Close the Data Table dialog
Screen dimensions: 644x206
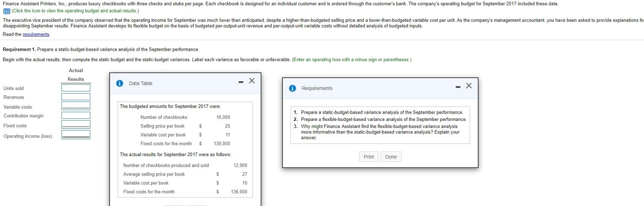(x=252, y=81)
